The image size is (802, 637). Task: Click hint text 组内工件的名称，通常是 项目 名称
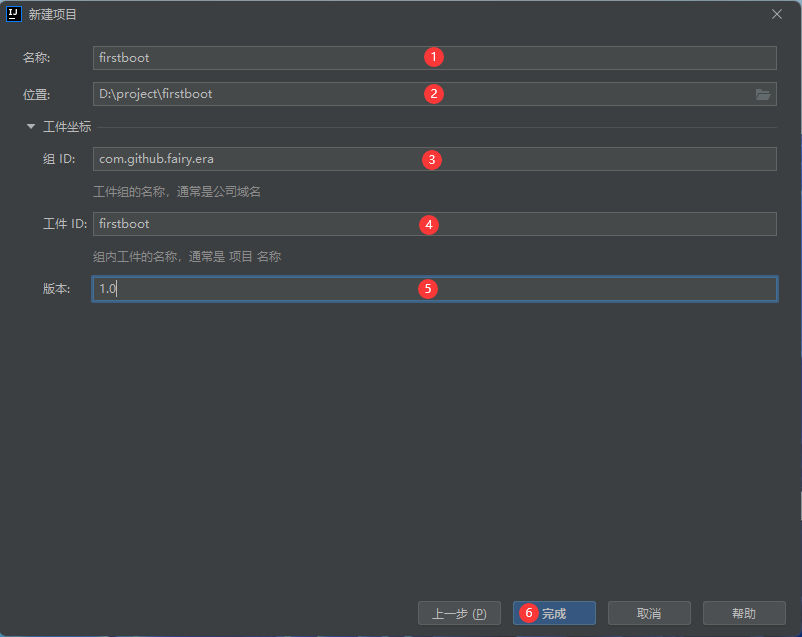pyautogui.click(x=187, y=256)
